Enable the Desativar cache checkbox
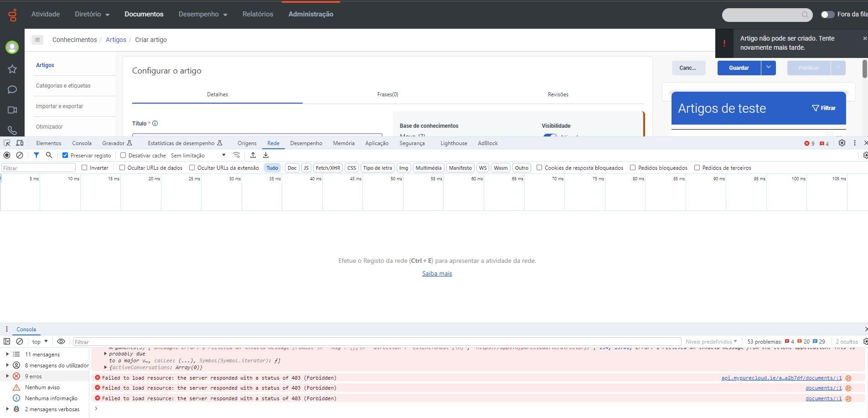 point(123,155)
